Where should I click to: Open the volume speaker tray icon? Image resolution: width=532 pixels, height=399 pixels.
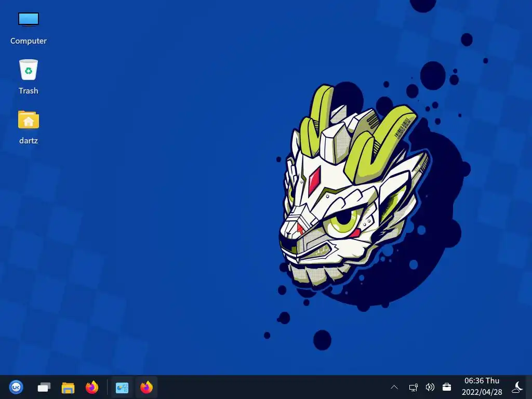[430, 387]
